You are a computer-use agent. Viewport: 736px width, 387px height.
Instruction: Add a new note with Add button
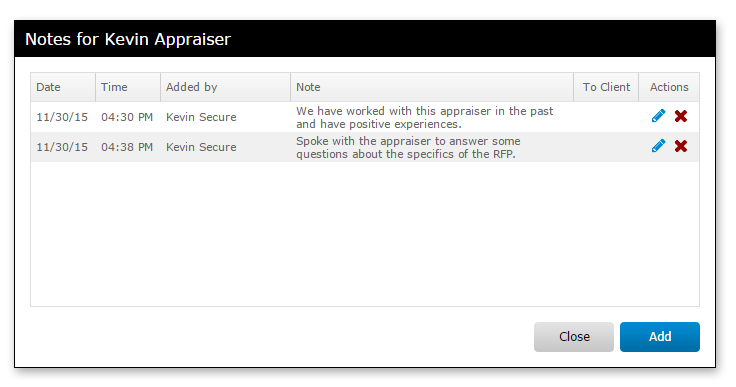tap(659, 337)
